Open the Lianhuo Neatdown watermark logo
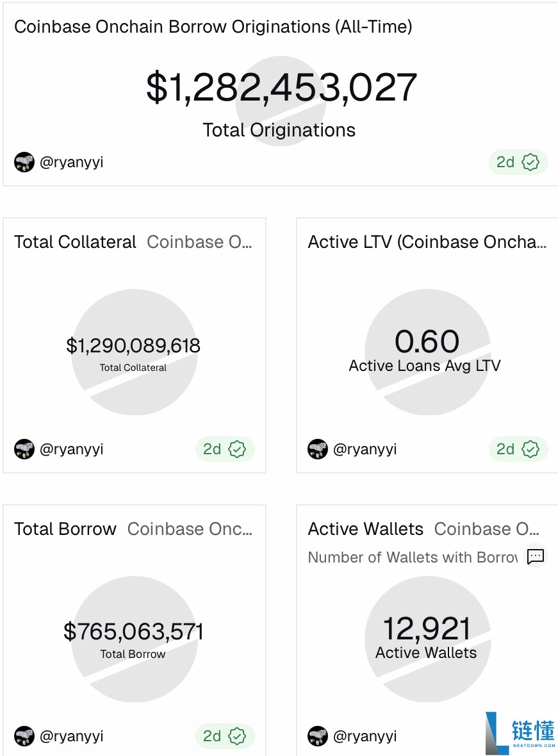The width and height of the screenshot is (558, 756). (520, 733)
